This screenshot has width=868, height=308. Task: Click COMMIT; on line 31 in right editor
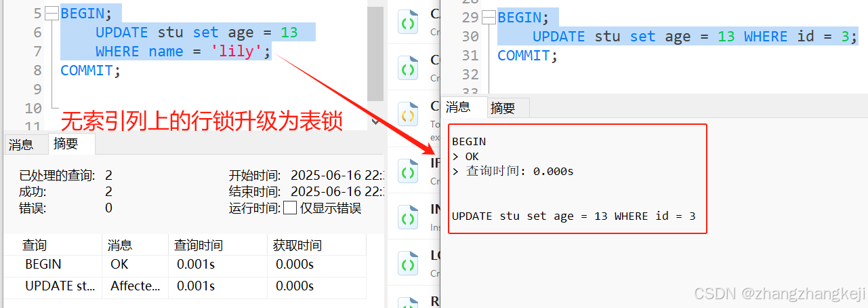pyautogui.click(x=527, y=56)
